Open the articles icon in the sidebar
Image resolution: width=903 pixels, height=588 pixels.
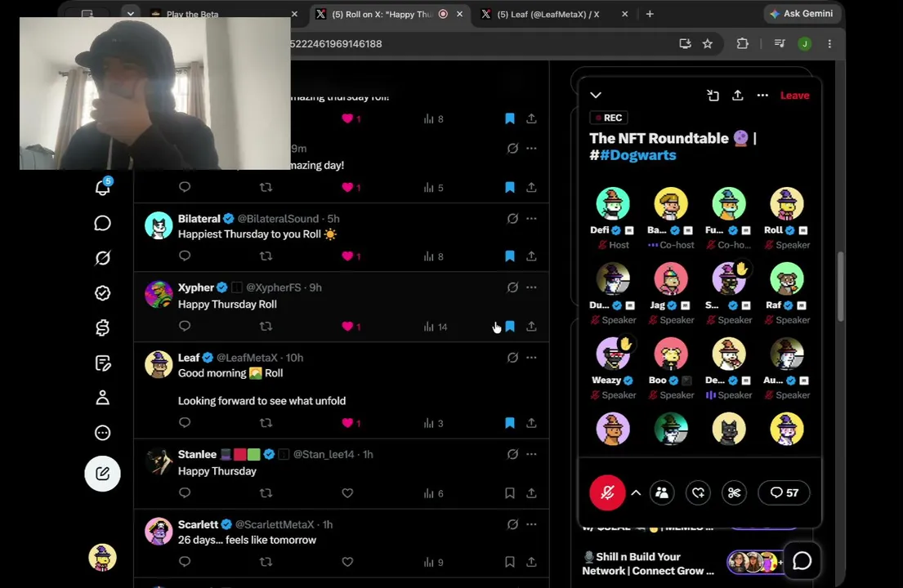click(102, 363)
